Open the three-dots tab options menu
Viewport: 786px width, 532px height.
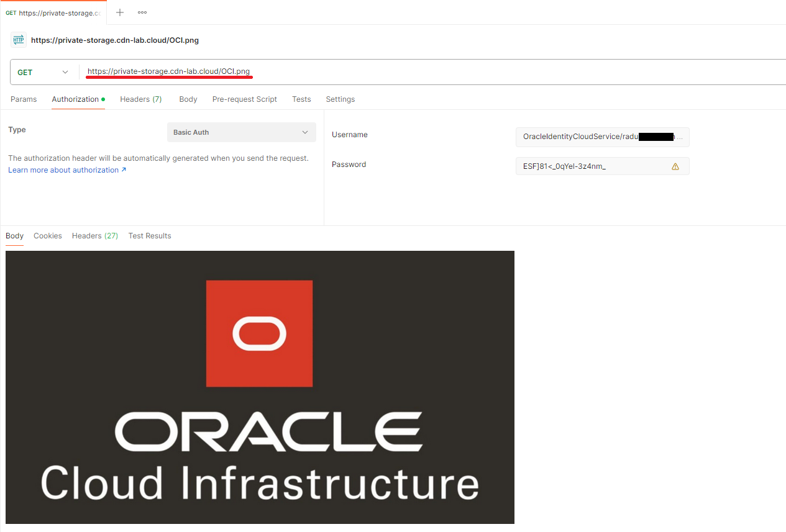point(142,12)
